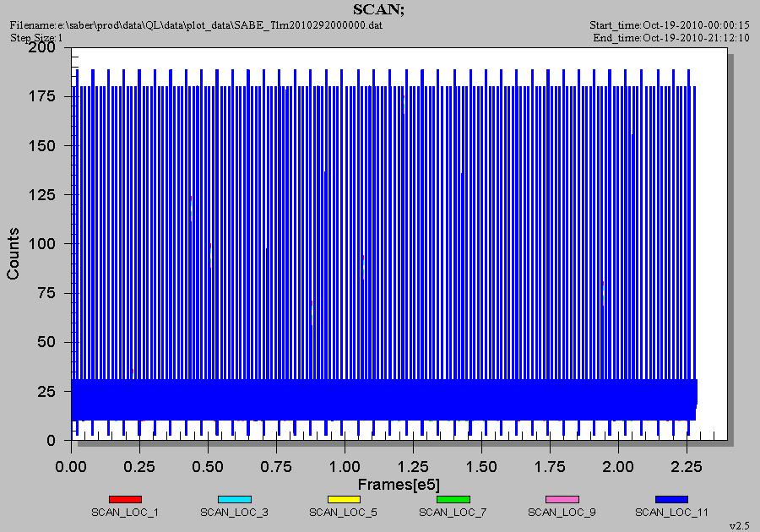Click the 2.25 x-axis tick label
760x532 pixels.
[687, 467]
